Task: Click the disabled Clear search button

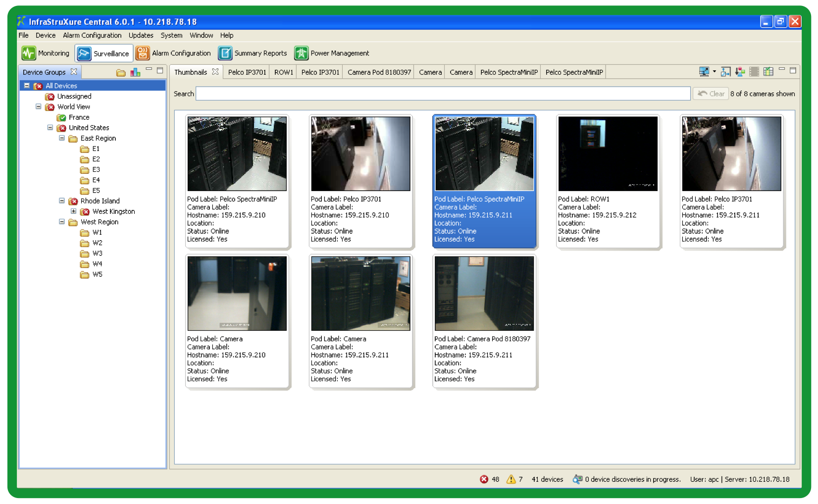Action: (x=711, y=94)
